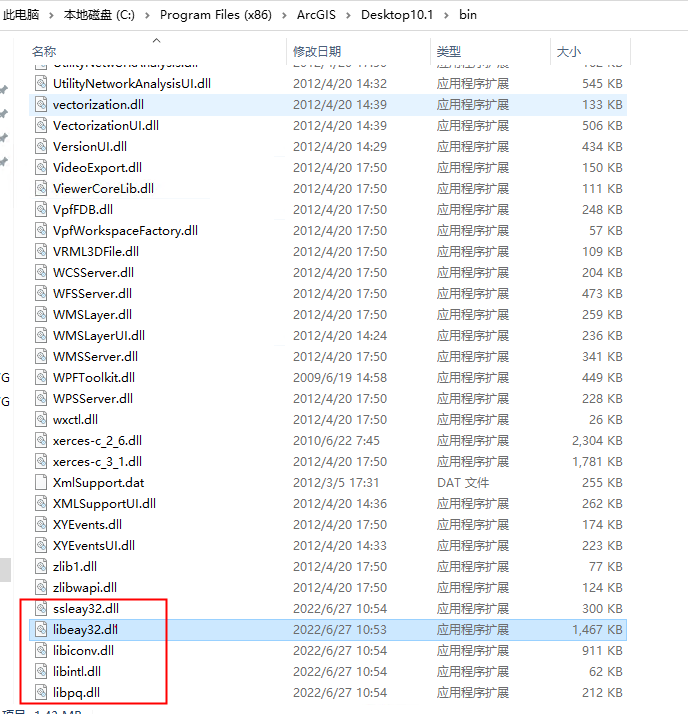
Task: Select the VpfFDB.dll file icon
Action: [41, 209]
